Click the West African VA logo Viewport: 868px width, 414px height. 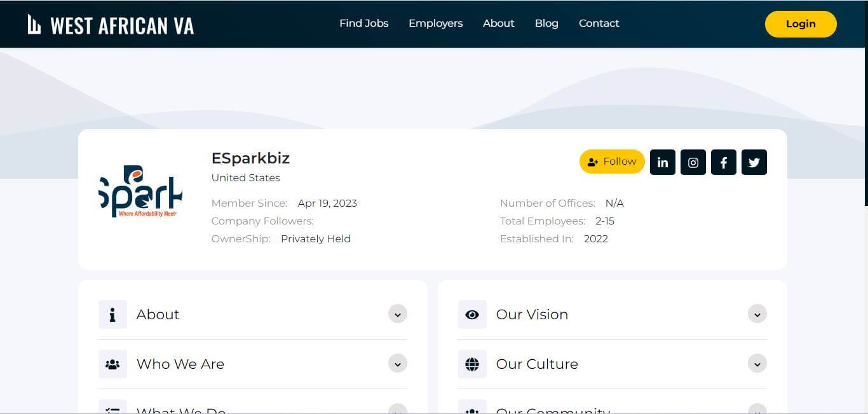coord(111,25)
